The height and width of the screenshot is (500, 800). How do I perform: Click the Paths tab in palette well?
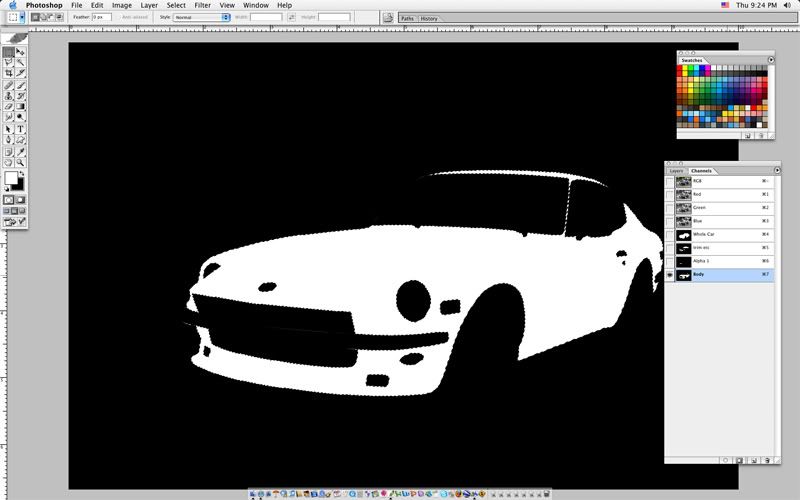(407, 19)
